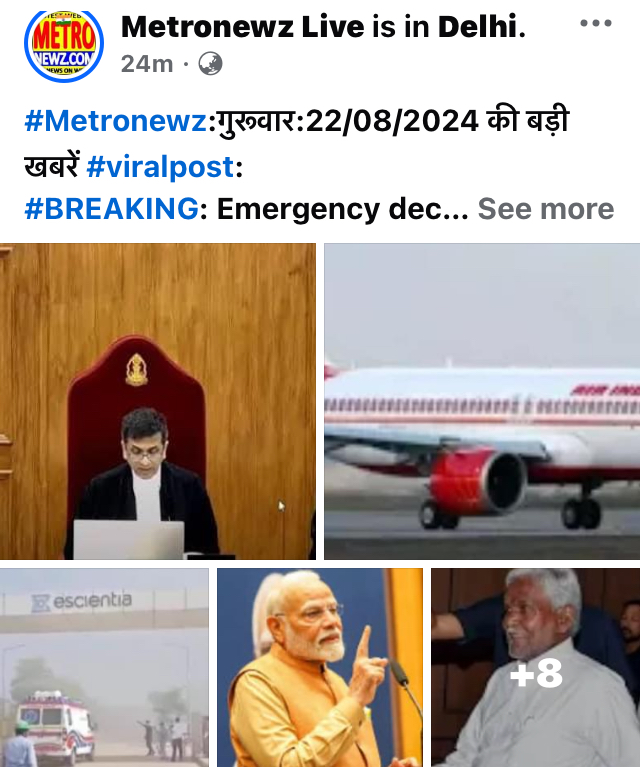
Task: Click the public globe privacy icon
Action: tap(210, 64)
